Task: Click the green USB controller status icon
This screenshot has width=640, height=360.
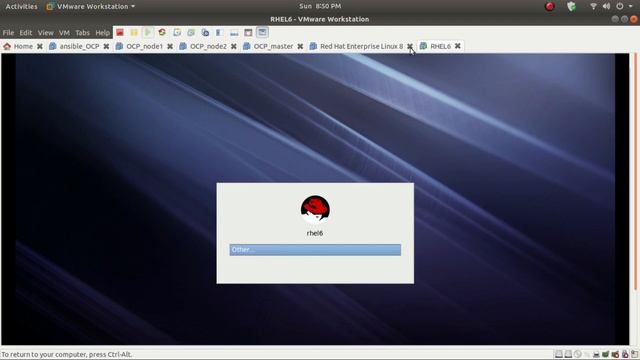Action: [x=605, y=354]
